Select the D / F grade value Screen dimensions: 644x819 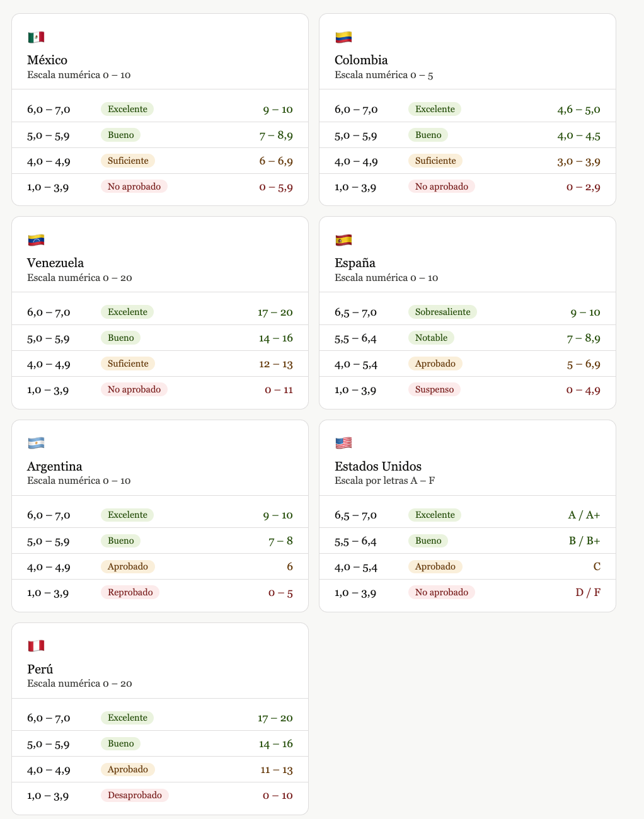click(x=588, y=593)
